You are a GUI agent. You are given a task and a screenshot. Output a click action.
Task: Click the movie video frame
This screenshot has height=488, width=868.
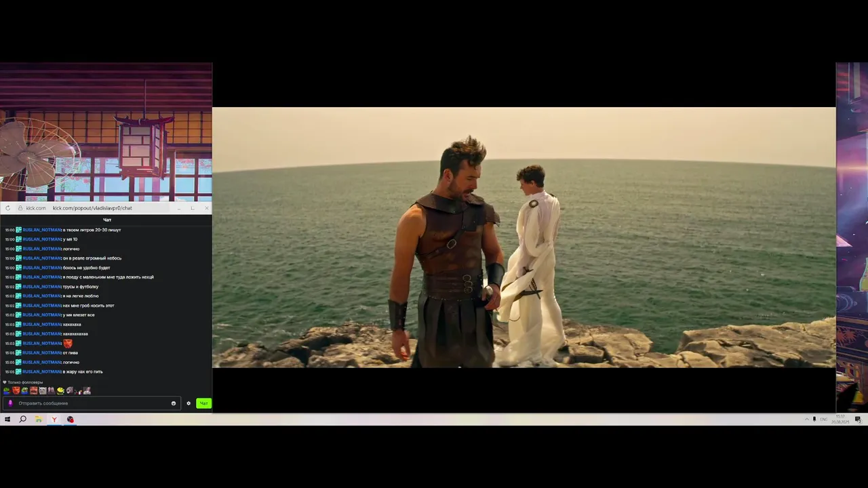[524, 237]
